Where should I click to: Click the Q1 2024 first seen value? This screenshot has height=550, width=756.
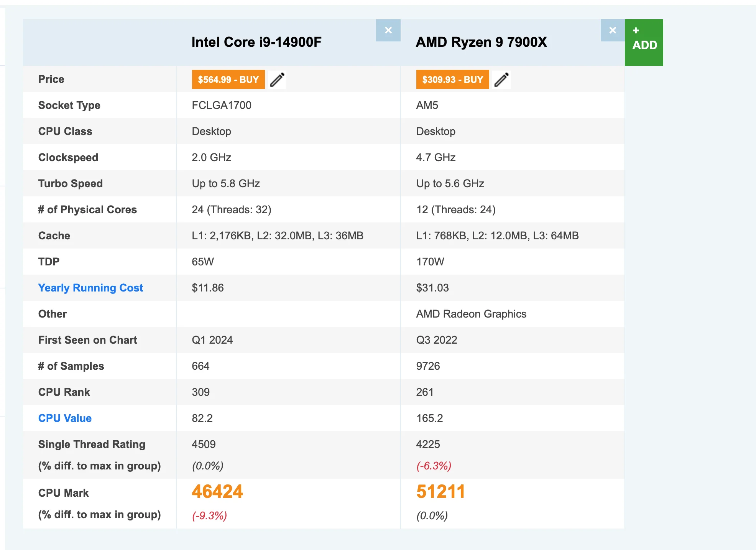coord(212,340)
